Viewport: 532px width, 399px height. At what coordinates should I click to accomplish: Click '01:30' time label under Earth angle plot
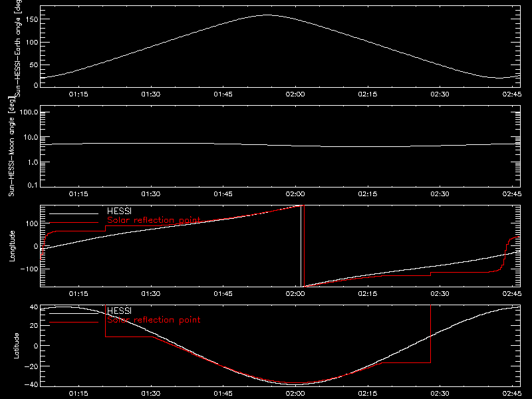(151, 94)
